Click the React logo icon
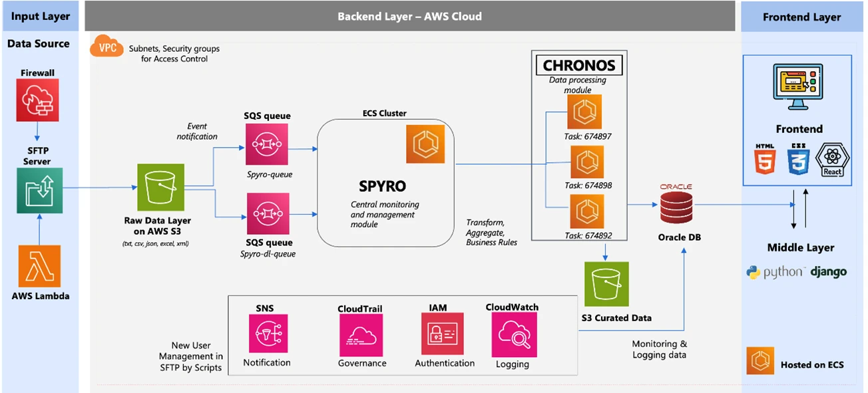 (x=832, y=160)
